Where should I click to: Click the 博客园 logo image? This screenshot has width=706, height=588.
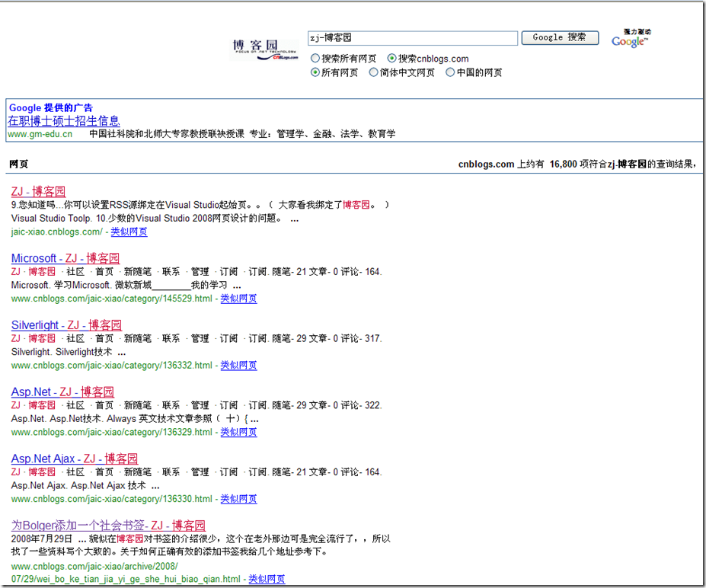point(265,50)
